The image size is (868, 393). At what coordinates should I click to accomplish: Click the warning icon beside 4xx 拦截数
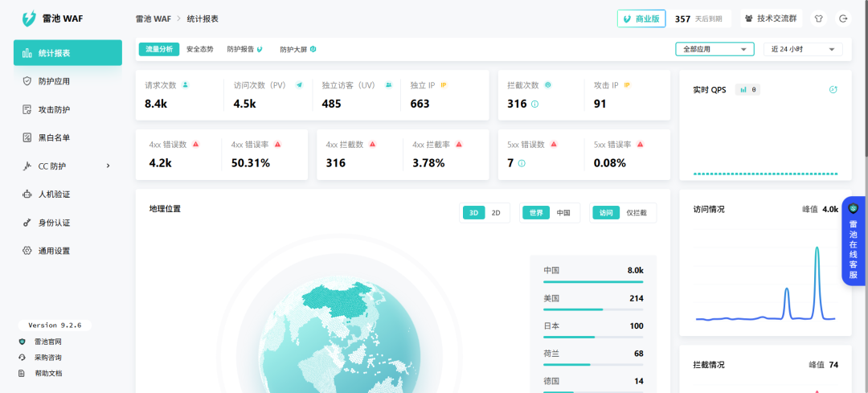click(x=373, y=145)
